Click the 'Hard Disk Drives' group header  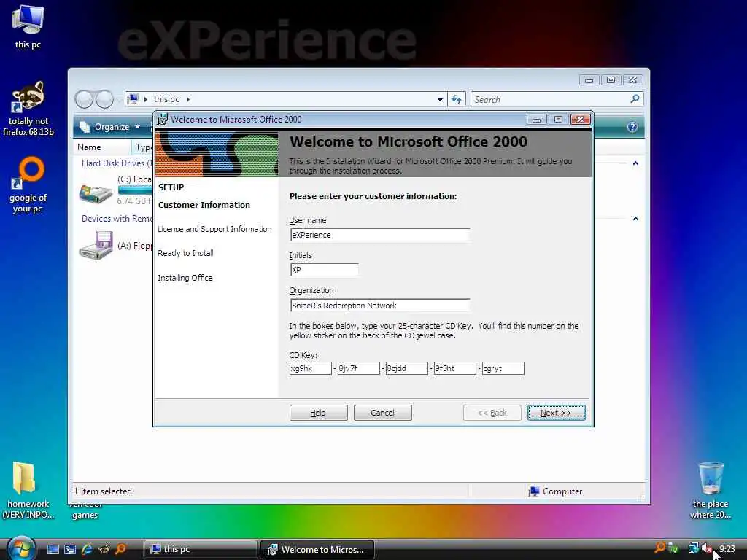click(x=116, y=163)
